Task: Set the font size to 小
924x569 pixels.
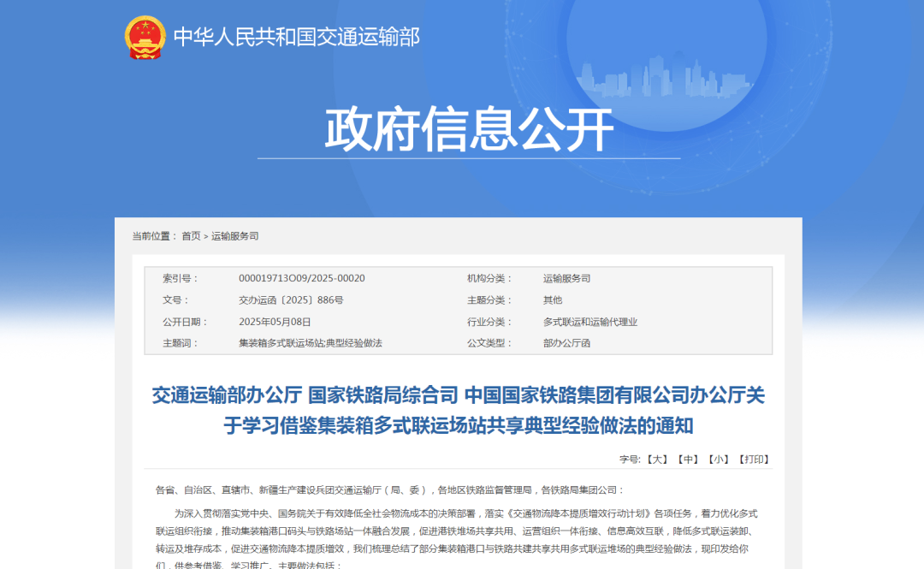Action: tap(719, 459)
